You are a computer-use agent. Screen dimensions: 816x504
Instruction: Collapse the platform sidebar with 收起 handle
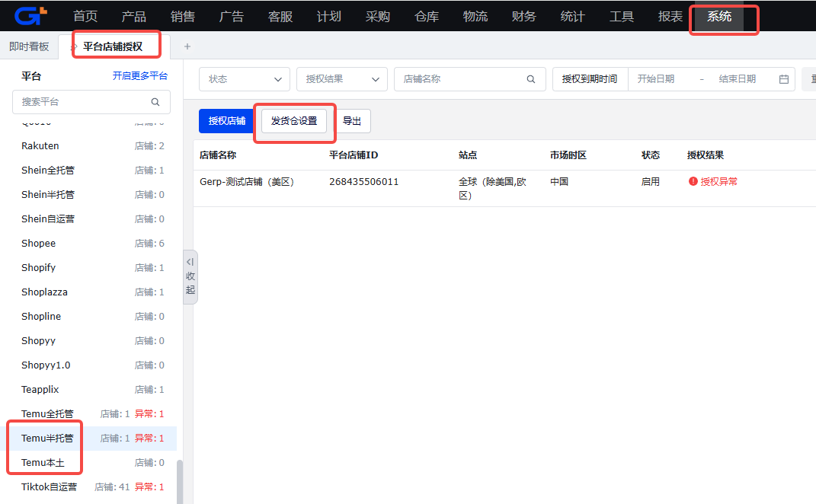[x=190, y=276]
